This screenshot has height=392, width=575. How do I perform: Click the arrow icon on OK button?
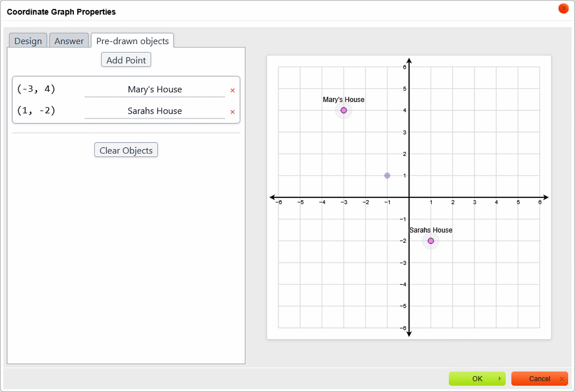tap(500, 379)
